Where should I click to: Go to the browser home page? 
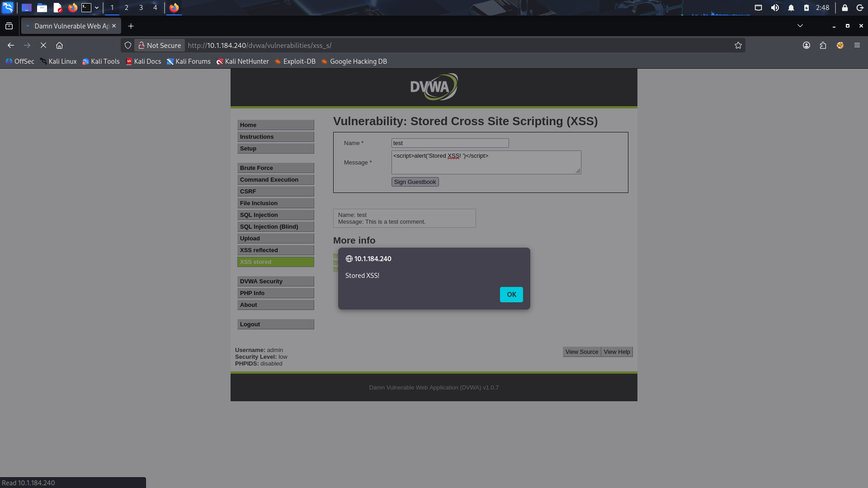(x=59, y=45)
